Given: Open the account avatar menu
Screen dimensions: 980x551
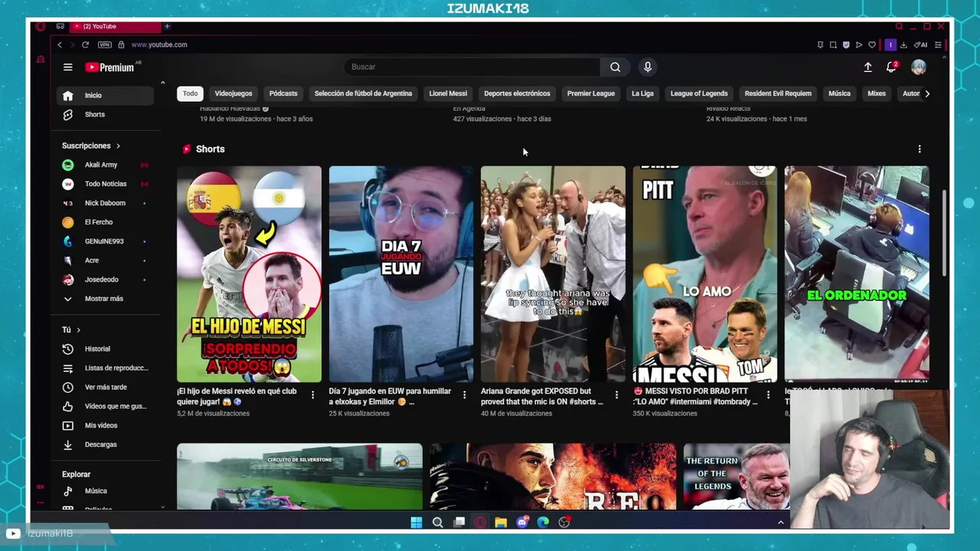Looking at the screenshot, I should [918, 67].
